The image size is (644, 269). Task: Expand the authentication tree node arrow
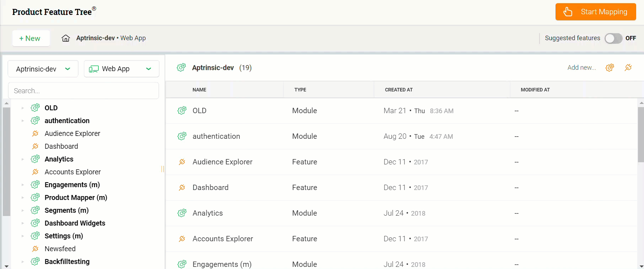[22, 121]
